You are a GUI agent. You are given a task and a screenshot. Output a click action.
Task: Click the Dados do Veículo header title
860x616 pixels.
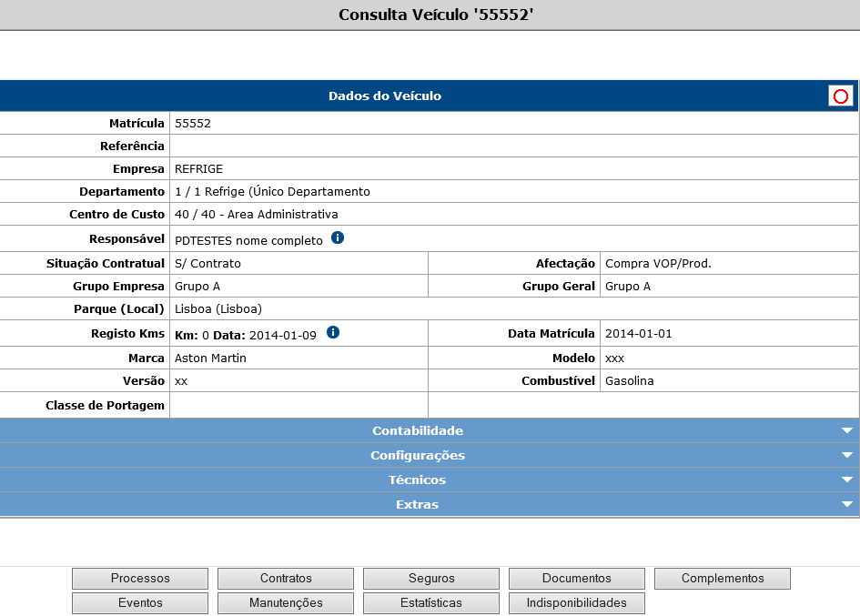click(x=384, y=96)
